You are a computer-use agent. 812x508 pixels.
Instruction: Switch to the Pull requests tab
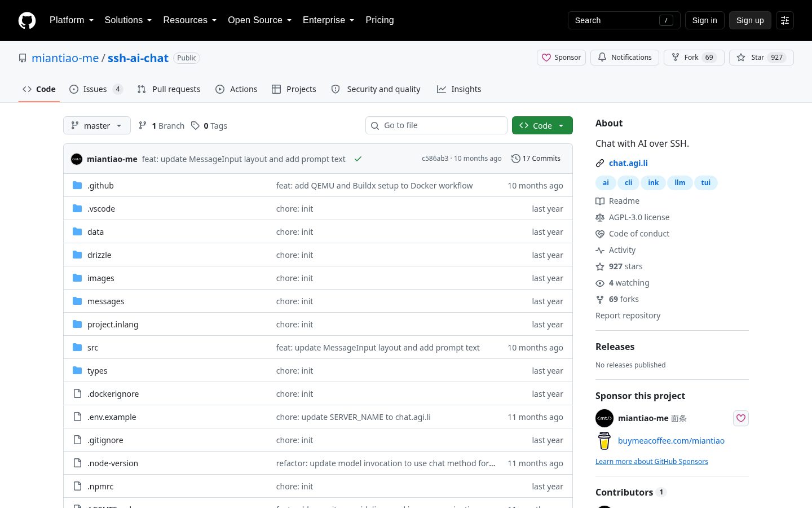pos(169,89)
